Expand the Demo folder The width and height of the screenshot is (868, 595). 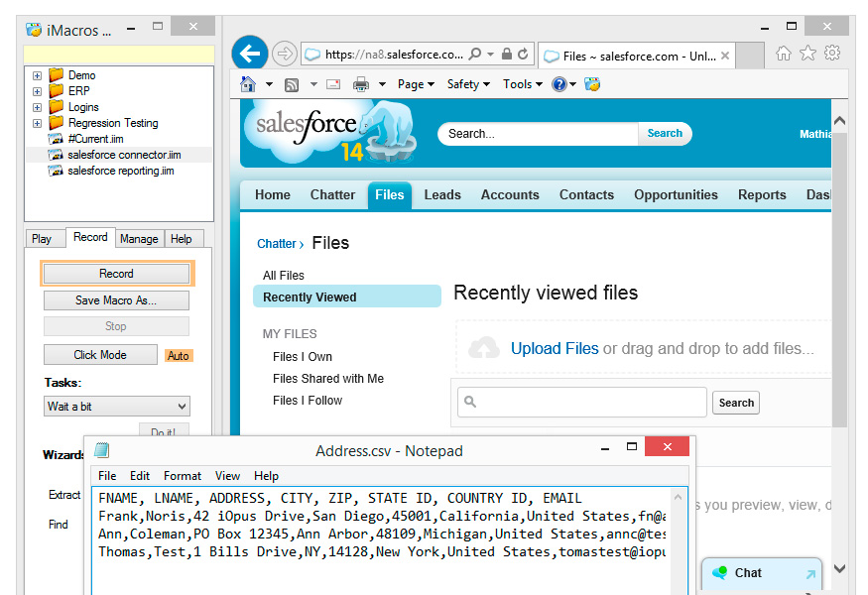(37, 75)
